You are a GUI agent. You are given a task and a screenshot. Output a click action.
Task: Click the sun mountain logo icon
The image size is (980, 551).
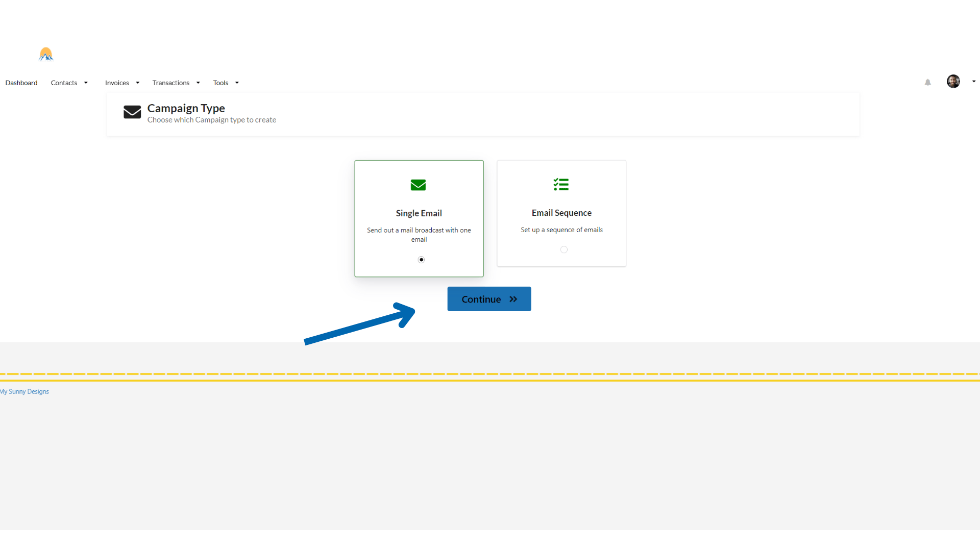pos(46,54)
